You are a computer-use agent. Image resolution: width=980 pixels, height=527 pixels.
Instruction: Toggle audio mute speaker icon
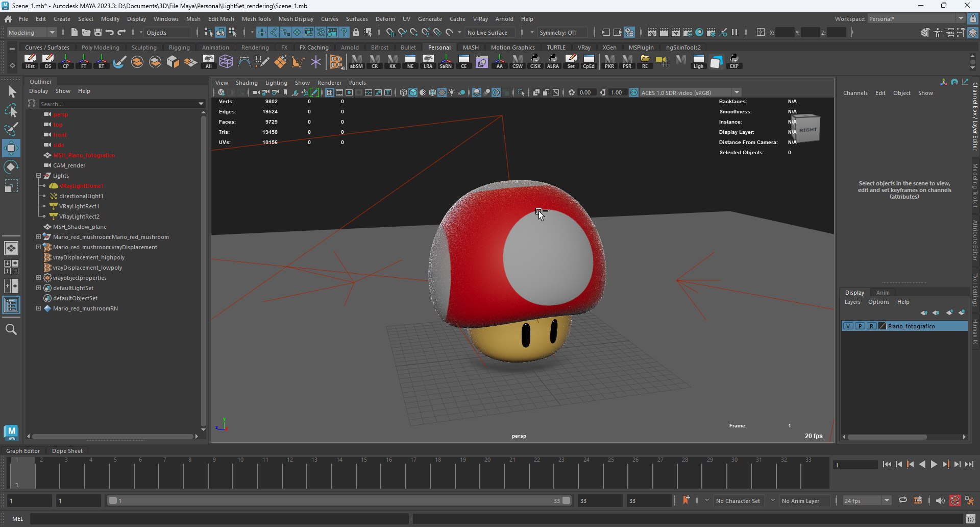click(x=940, y=500)
